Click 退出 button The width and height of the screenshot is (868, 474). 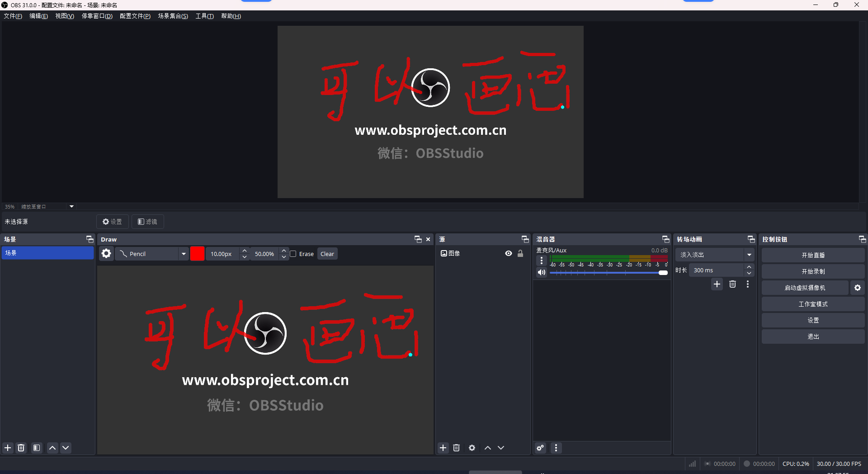tap(813, 337)
